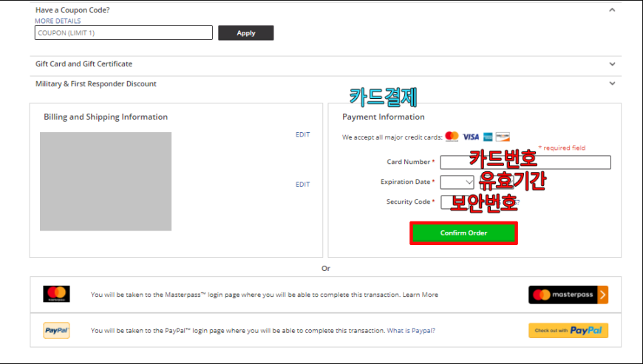
Task: Open the Masterpass Learn More link
Action: 421,295
